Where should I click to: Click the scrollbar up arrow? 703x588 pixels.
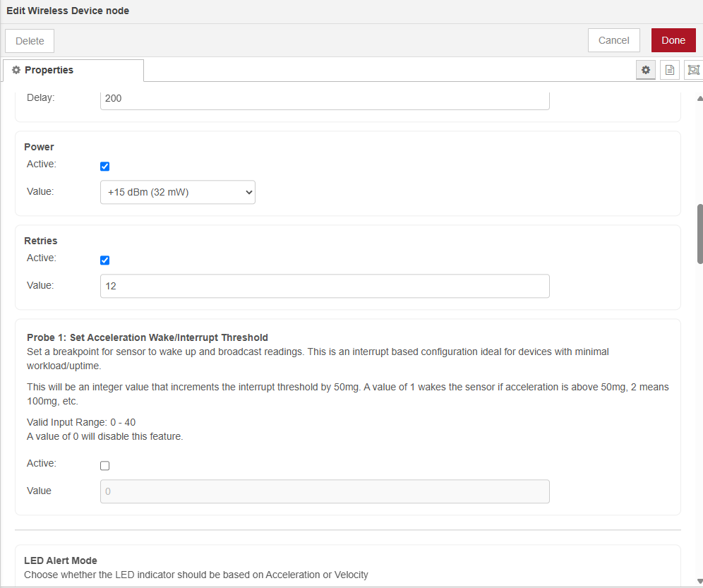click(x=699, y=99)
